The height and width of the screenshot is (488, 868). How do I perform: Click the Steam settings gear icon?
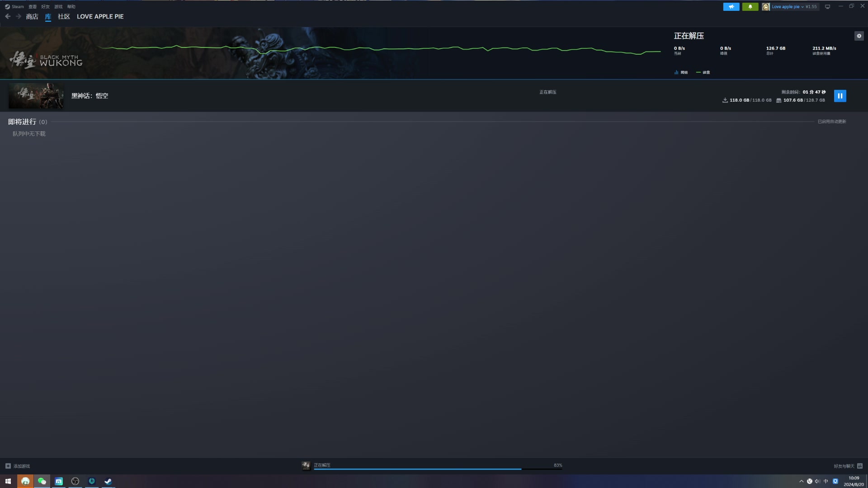click(x=859, y=36)
